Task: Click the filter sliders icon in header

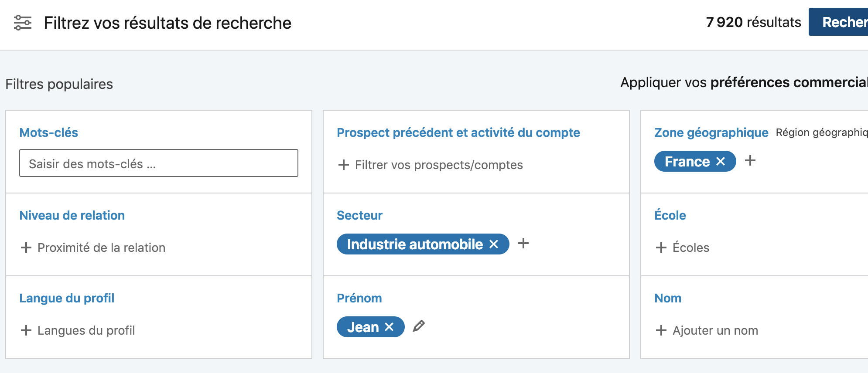Action: click(x=23, y=23)
